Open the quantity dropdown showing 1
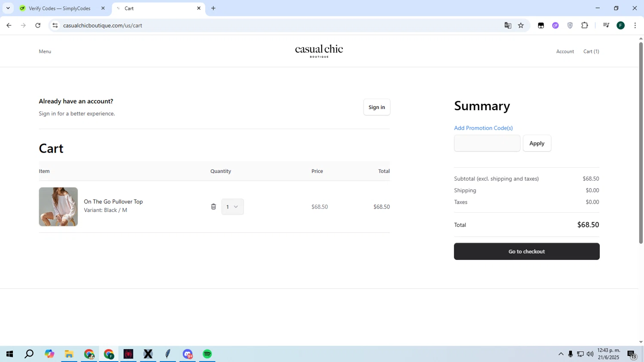The image size is (644, 362). (232, 207)
